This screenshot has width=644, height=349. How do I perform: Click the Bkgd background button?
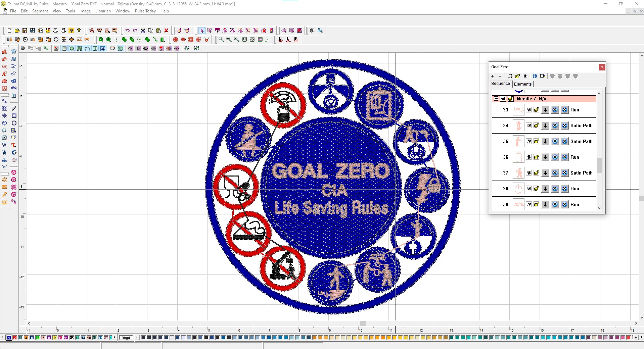point(126,338)
